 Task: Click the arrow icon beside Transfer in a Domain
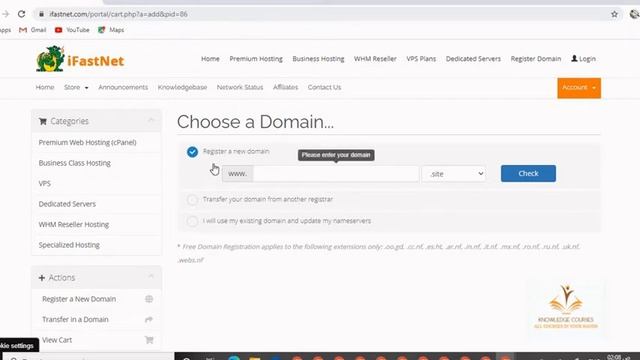point(149,320)
